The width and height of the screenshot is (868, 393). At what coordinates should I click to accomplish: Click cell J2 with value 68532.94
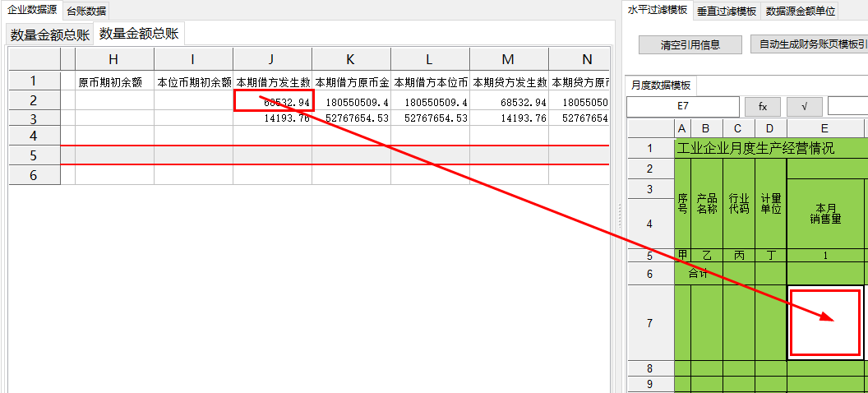(x=274, y=100)
